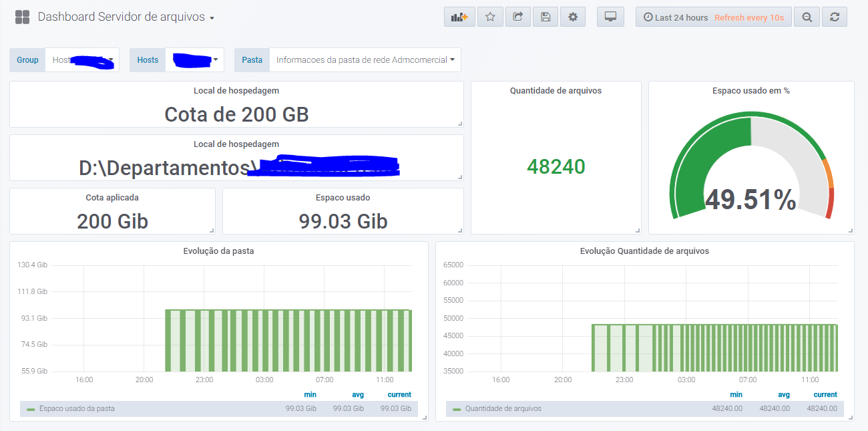Click the Refresh every 10s text
This screenshot has width=868, height=431.
(749, 18)
